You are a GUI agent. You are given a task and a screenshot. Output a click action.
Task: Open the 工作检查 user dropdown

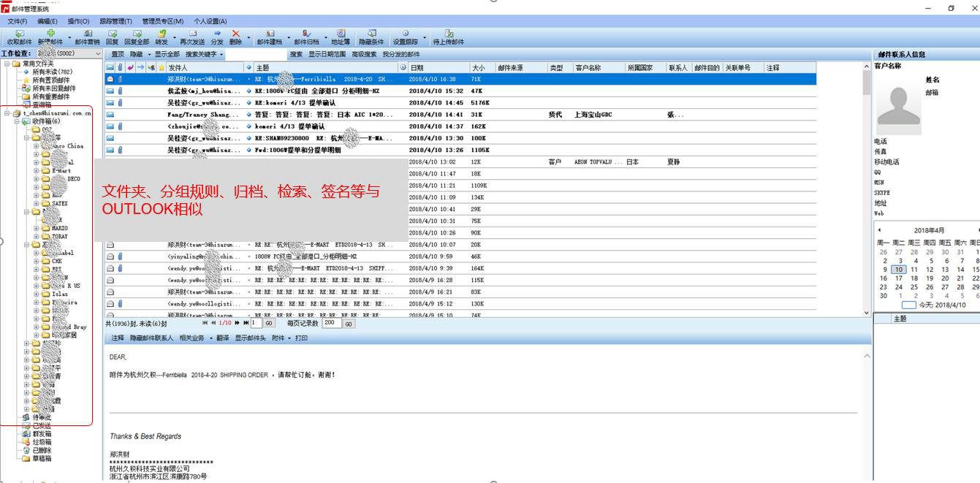coord(98,53)
